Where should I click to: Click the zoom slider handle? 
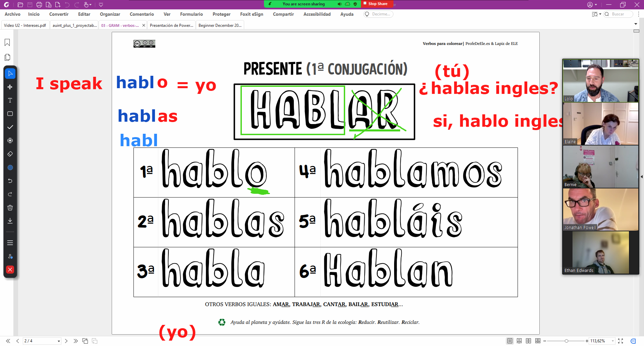coord(566,341)
